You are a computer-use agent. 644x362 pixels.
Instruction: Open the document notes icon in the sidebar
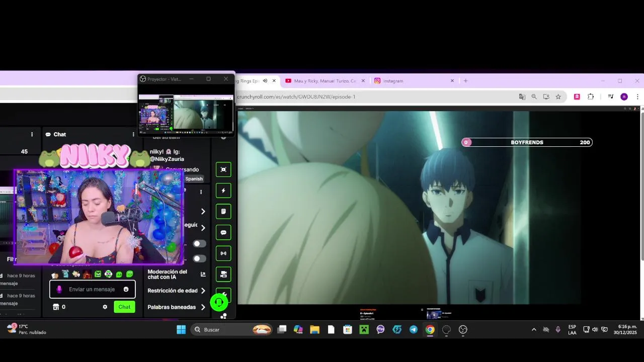[223, 212]
